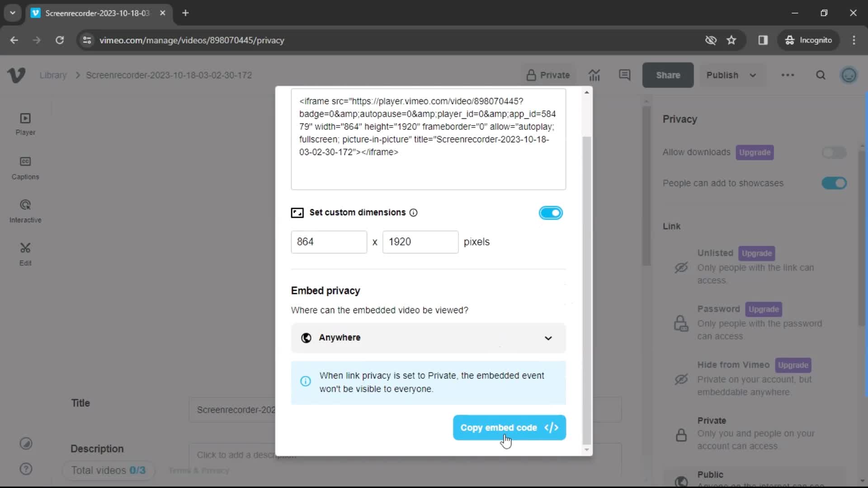Open the Publish dropdown
868x488 pixels.
(x=731, y=75)
